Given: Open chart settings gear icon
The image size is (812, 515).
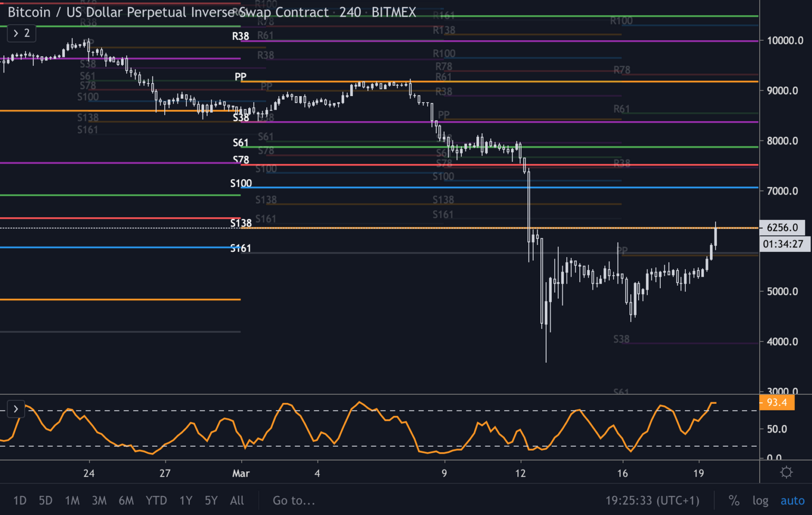Looking at the screenshot, I should 786,472.
